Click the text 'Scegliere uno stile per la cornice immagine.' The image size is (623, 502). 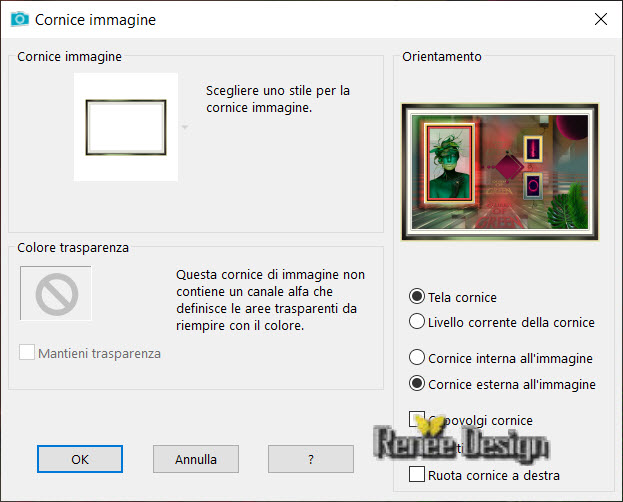pyautogui.click(x=278, y=99)
